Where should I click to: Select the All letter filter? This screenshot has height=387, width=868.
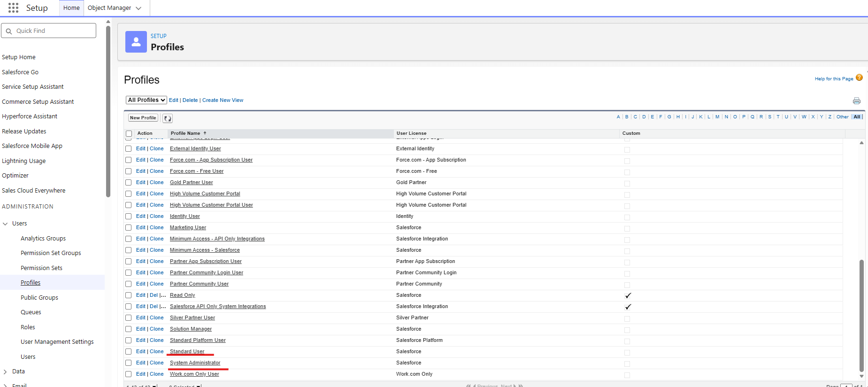[857, 117]
